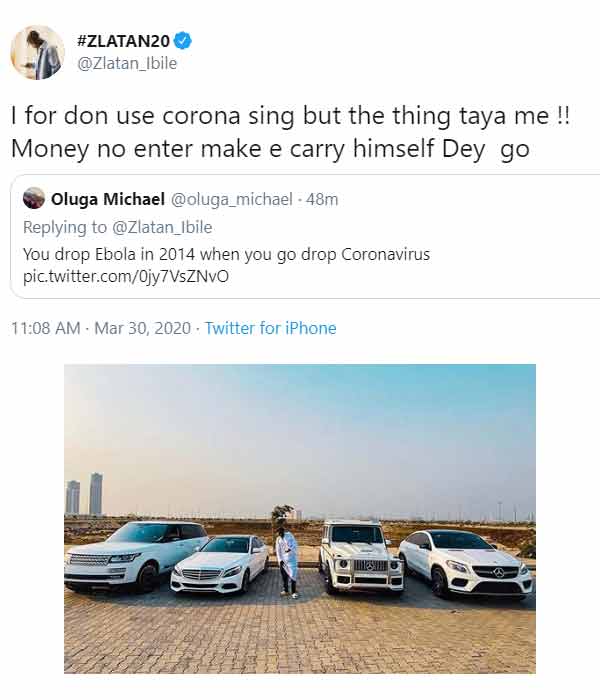
Task: Click the blue verified badge
Action: pos(183,41)
